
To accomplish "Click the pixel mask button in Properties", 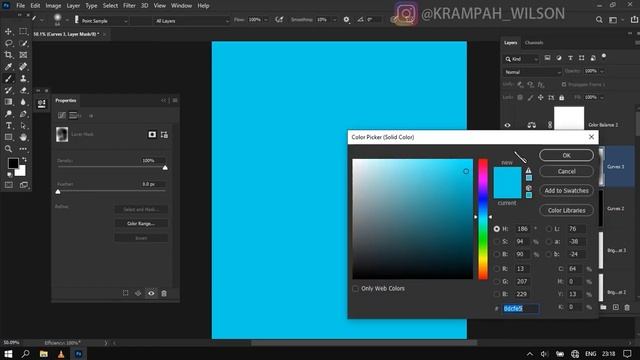I will pos(152,134).
